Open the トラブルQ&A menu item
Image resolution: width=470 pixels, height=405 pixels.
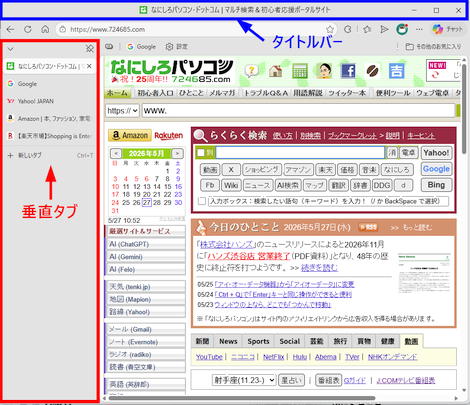(266, 93)
